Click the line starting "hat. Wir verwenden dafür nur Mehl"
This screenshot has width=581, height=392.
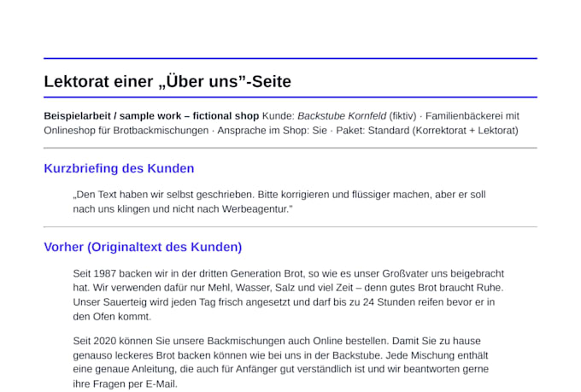288,288
